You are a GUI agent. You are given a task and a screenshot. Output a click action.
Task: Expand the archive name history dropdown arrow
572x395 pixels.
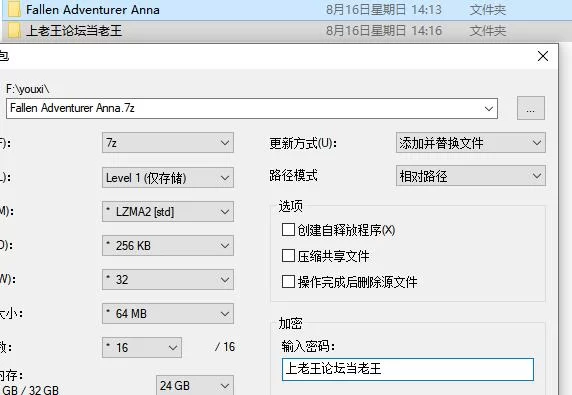(488, 108)
